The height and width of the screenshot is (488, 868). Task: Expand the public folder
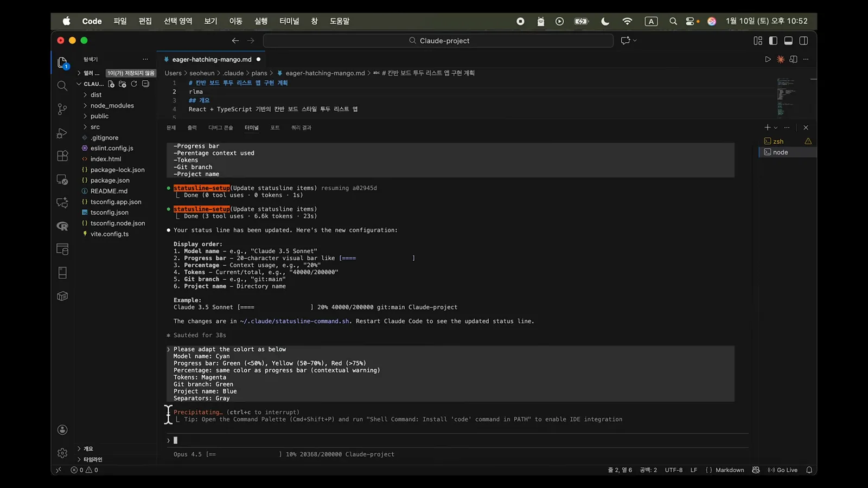pyautogui.click(x=99, y=116)
